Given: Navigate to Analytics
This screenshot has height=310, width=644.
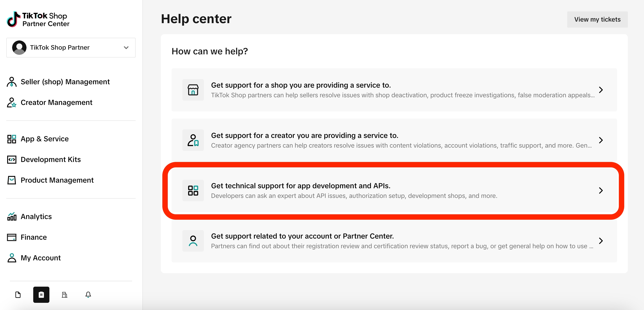Looking at the screenshot, I should 36,217.
